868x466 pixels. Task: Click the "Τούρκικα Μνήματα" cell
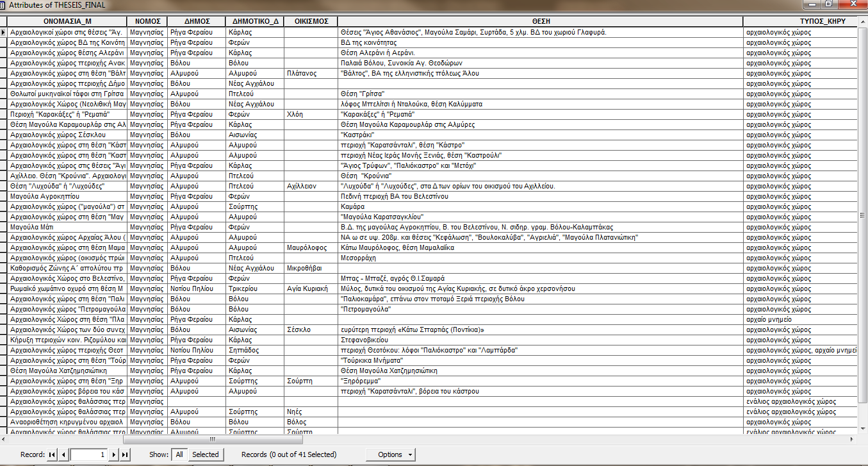coord(541,360)
